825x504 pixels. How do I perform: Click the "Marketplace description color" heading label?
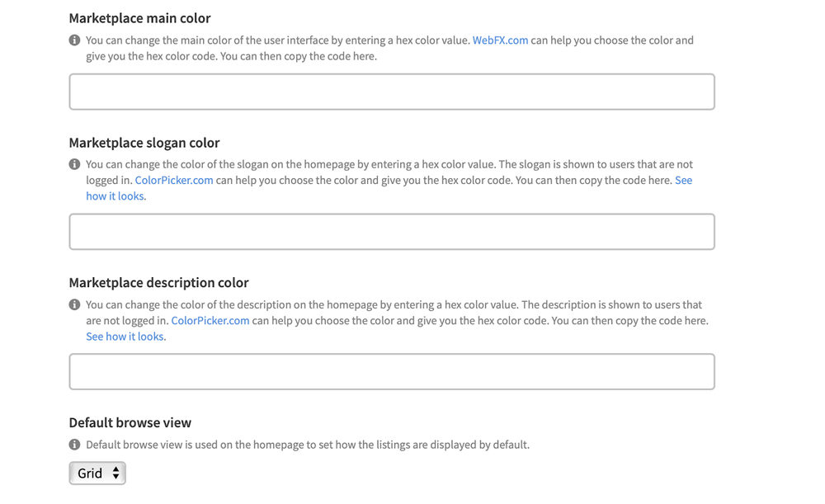click(x=158, y=283)
